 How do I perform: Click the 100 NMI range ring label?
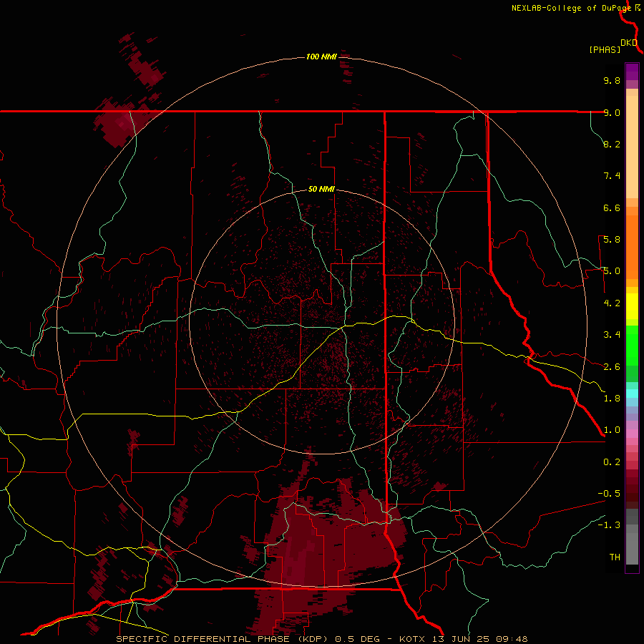tap(321, 57)
